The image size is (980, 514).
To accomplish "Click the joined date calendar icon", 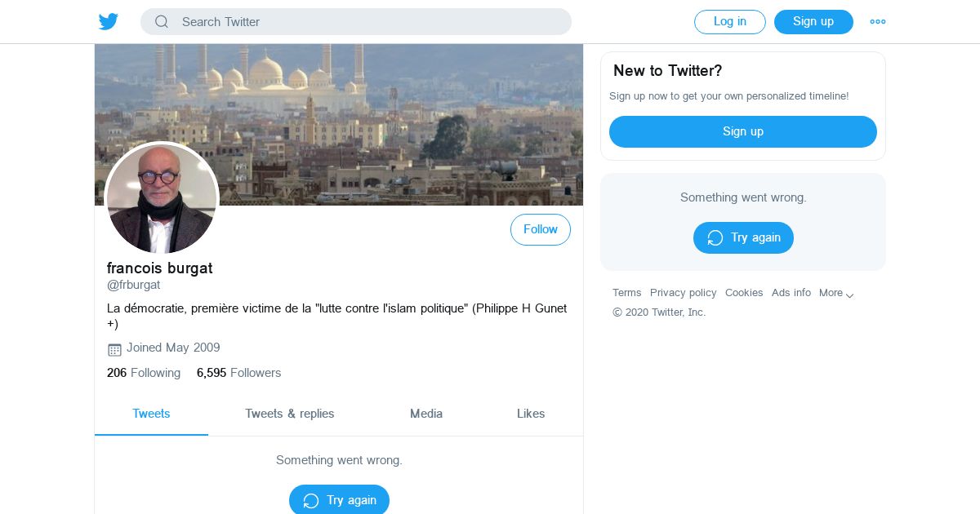I will pos(114,349).
